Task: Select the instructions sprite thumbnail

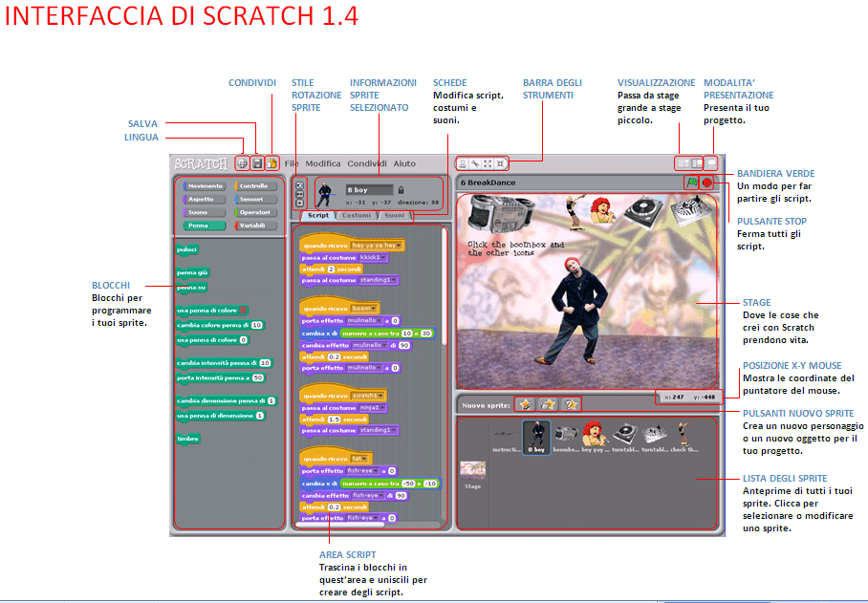Action: [507, 437]
